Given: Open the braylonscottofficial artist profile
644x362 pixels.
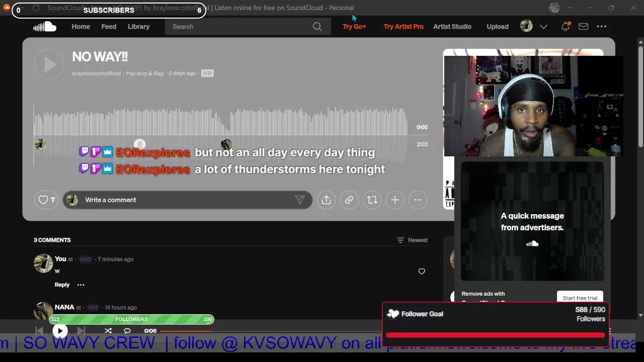Looking at the screenshot, I should (97, 73).
